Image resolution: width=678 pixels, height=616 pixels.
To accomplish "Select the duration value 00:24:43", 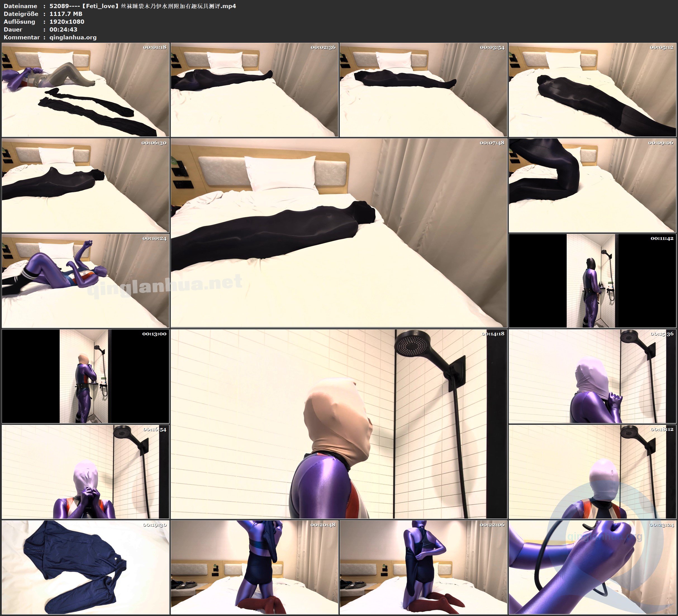I will point(63,29).
